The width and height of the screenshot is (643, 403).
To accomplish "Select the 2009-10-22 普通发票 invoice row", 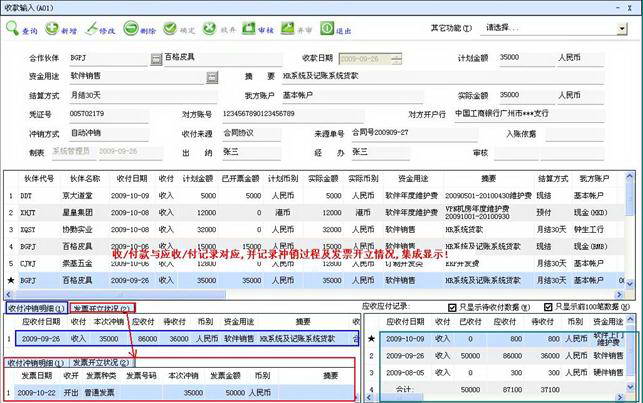I will pos(180,393).
